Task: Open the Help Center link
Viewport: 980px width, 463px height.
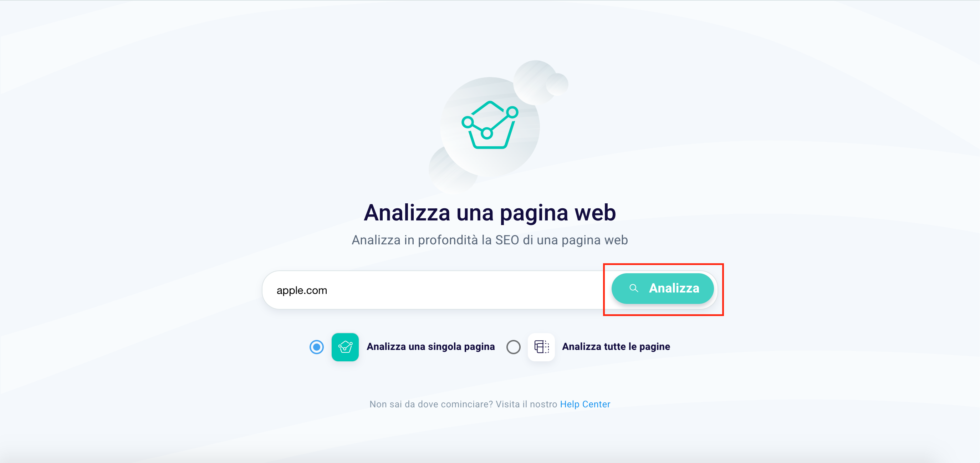Action: [x=585, y=404]
